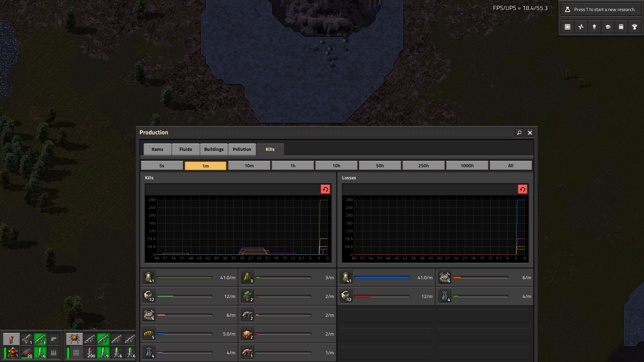Select the firearm magazine stack of 20
Viewport: 644px width, 362px height.
click(x=27, y=353)
